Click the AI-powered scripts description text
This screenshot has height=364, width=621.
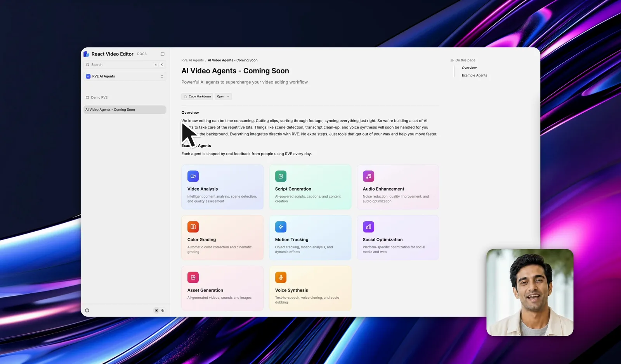click(x=308, y=199)
